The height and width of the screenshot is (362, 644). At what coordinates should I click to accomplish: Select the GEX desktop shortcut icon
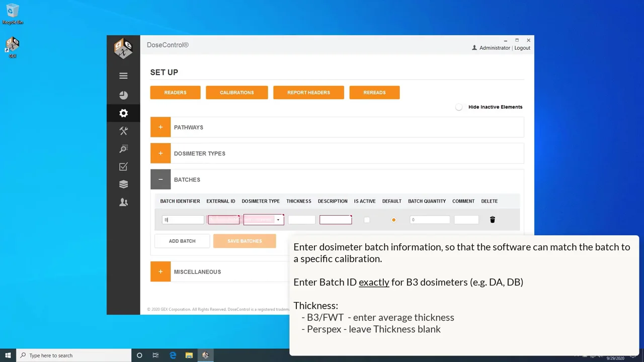[13, 47]
